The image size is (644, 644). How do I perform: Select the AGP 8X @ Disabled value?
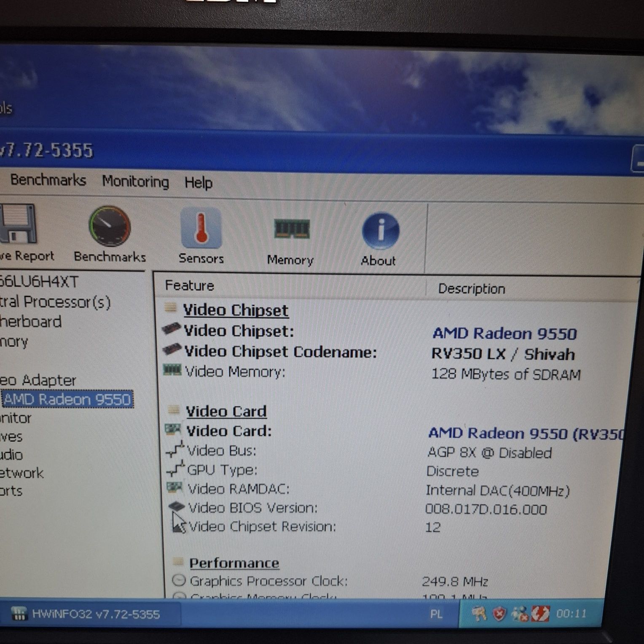[x=490, y=453]
